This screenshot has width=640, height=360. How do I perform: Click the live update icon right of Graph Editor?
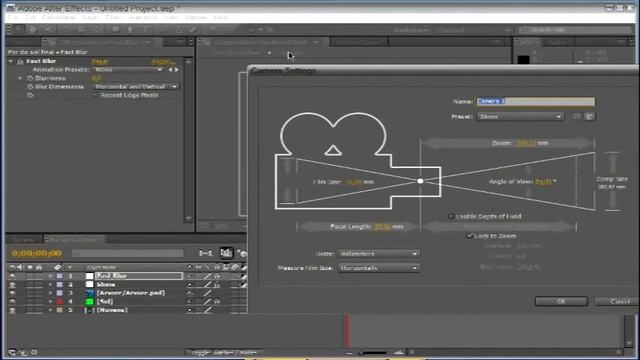[242, 253]
